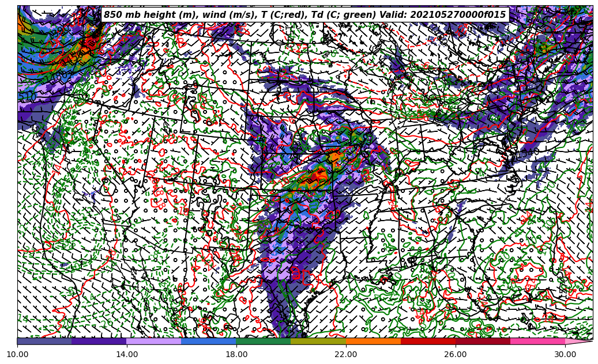
Task: Click the 14.00 colorbar tick label
Action: 127,354
